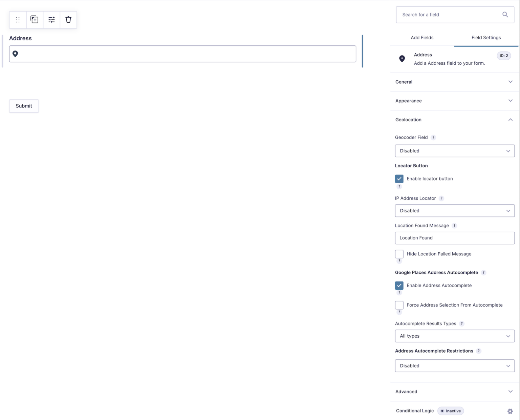
Task: Duplicate the Address field
Action: [35, 20]
